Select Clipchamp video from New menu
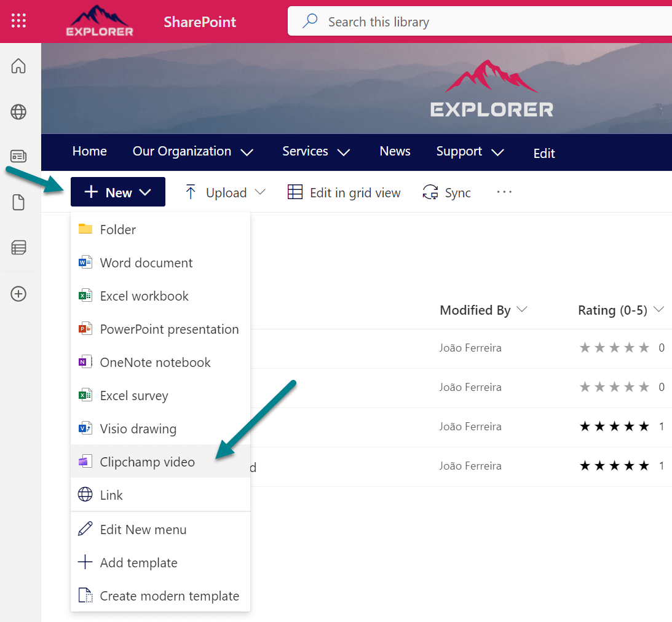Screen dimensions: 672x622 click(147, 462)
